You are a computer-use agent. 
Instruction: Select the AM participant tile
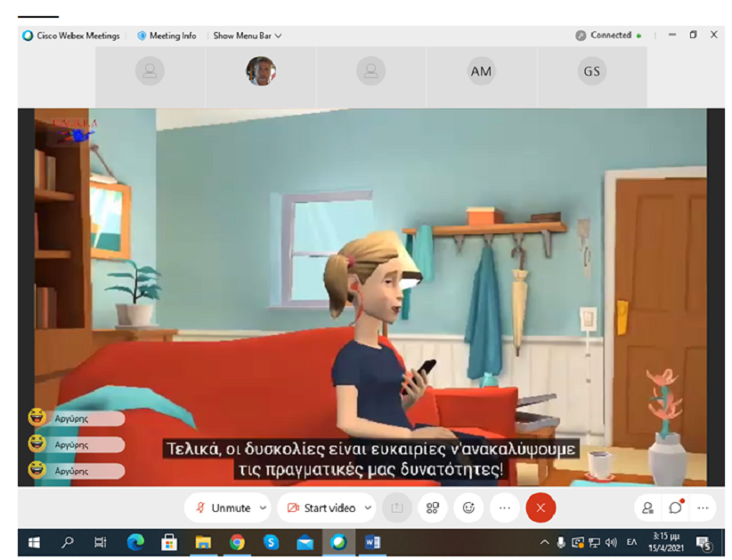click(481, 71)
